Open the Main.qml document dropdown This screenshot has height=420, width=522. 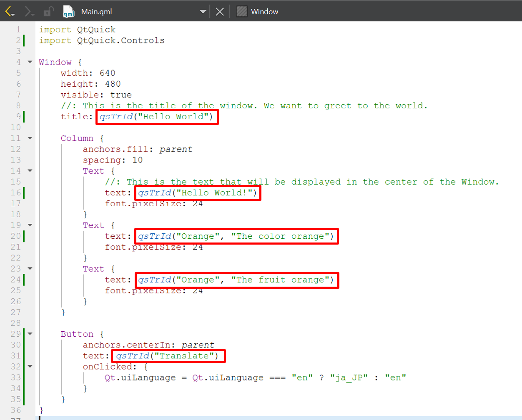(203, 12)
